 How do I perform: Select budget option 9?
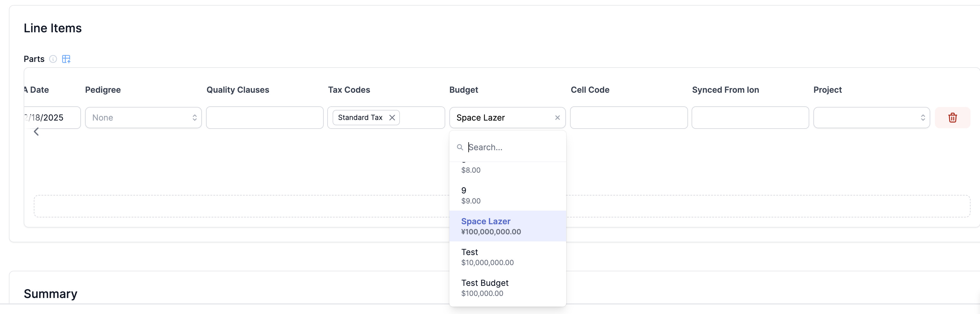pos(507,196)
